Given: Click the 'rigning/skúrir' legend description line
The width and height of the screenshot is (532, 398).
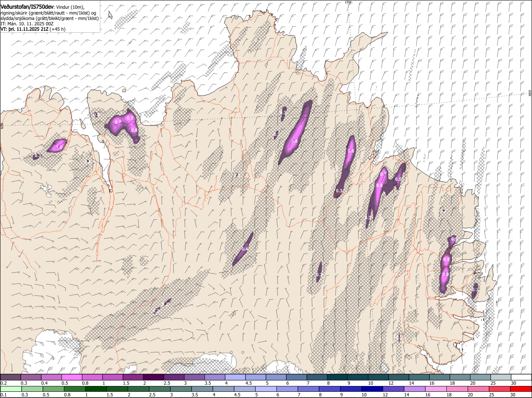Looking at the screenshot, I should (x=48, y=13).
